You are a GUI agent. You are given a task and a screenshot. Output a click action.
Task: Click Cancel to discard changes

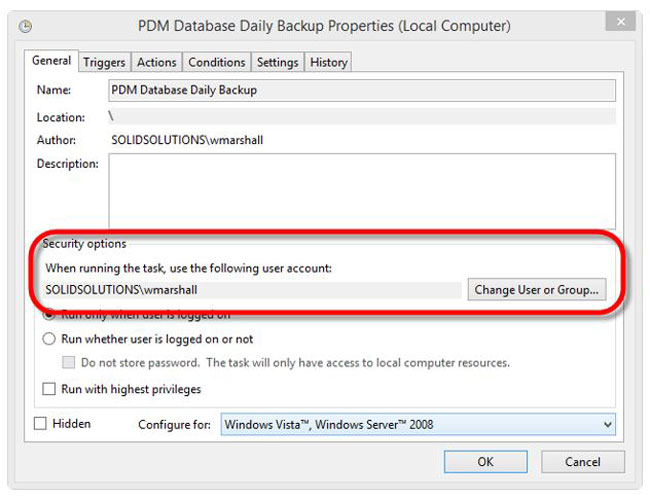click(582, 462)
